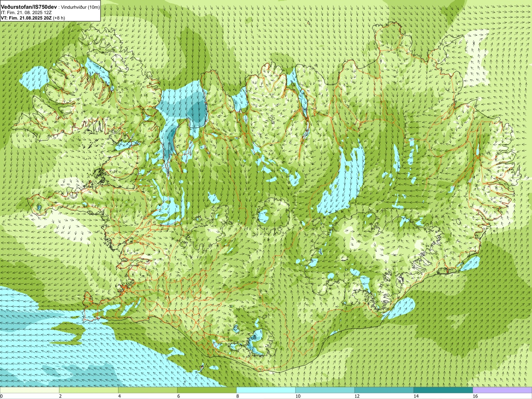Click the 2–4 m/s light green legend swatch
This screenshot has width=532, height=399.
(89, 390)
